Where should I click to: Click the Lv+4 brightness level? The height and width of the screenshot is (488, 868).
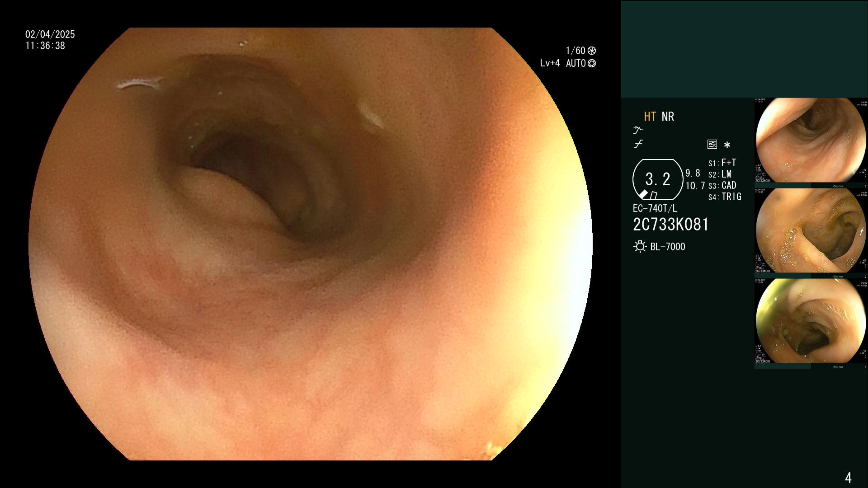[x=550, y=63]
